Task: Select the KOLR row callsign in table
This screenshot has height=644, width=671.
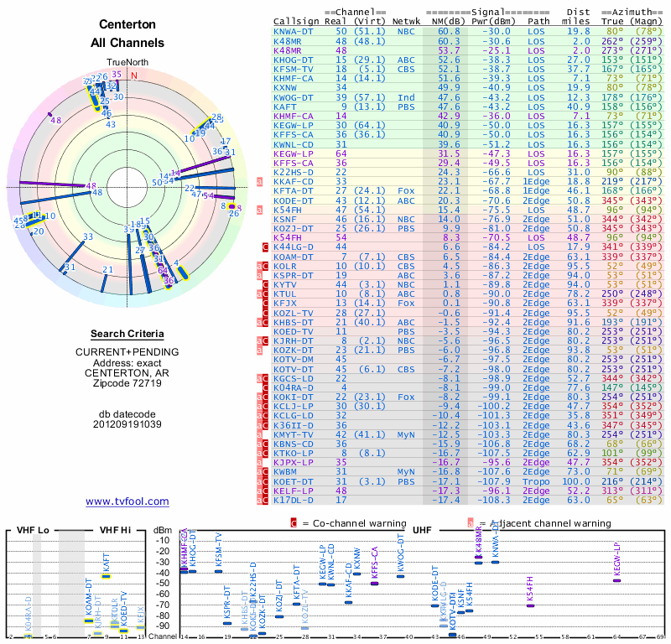Action: click(285, 266)
